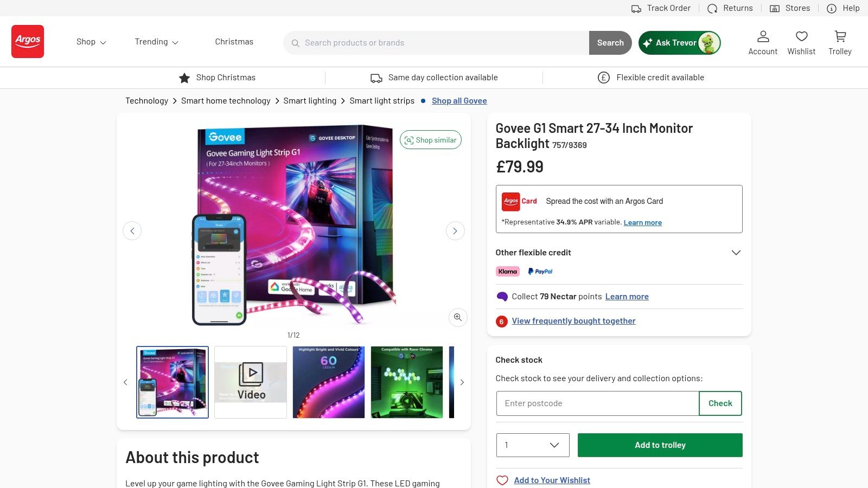
Task: Click the Add to trolley button
Action: (660, 445)
